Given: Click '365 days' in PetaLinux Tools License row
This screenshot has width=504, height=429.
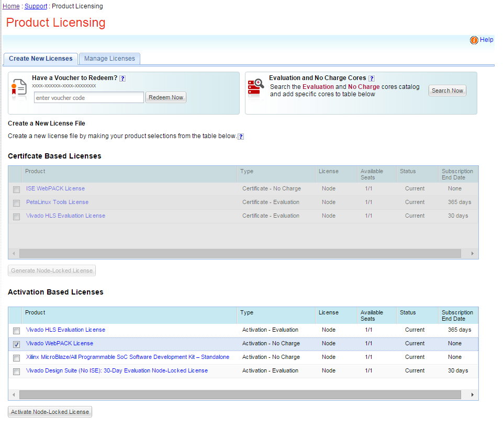Looking at the screenshot, I should pos(460,202).
